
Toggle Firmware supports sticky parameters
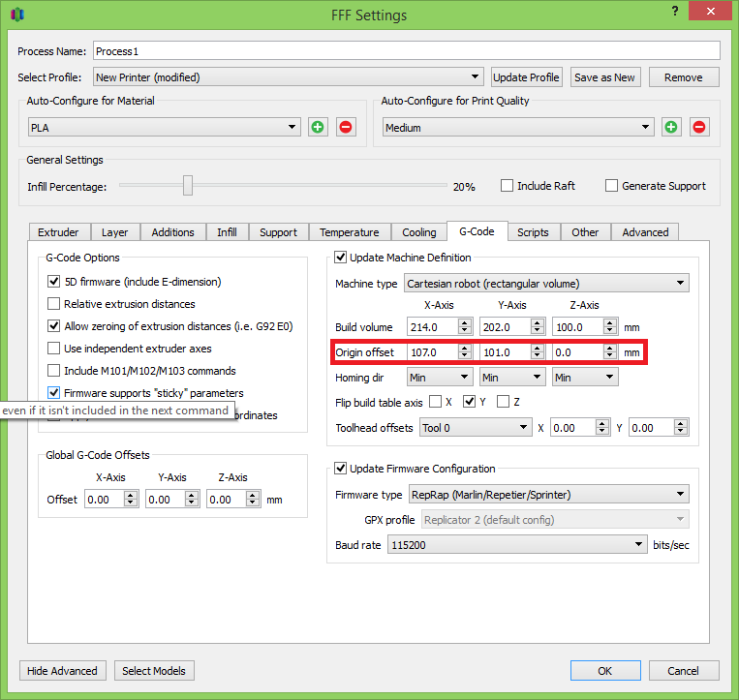pos(53,393)
